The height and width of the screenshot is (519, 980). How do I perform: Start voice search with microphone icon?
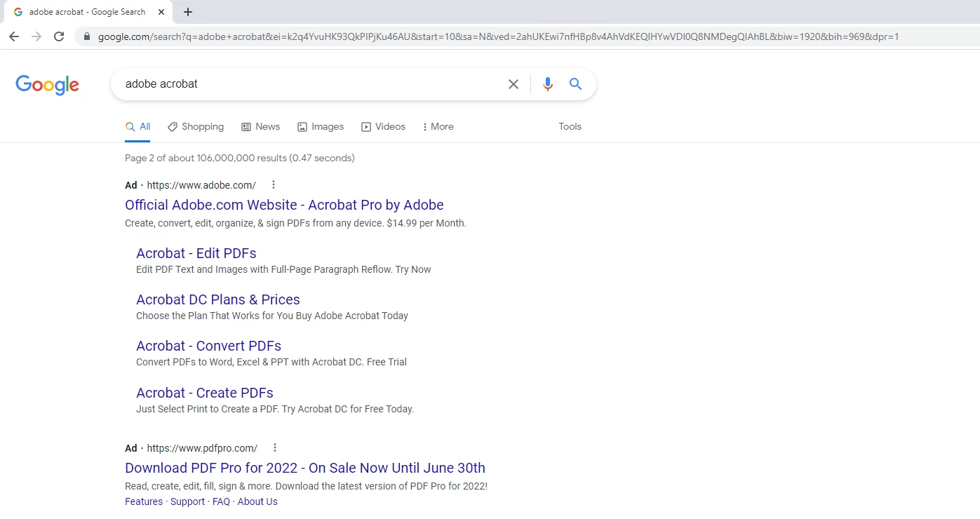548,84
